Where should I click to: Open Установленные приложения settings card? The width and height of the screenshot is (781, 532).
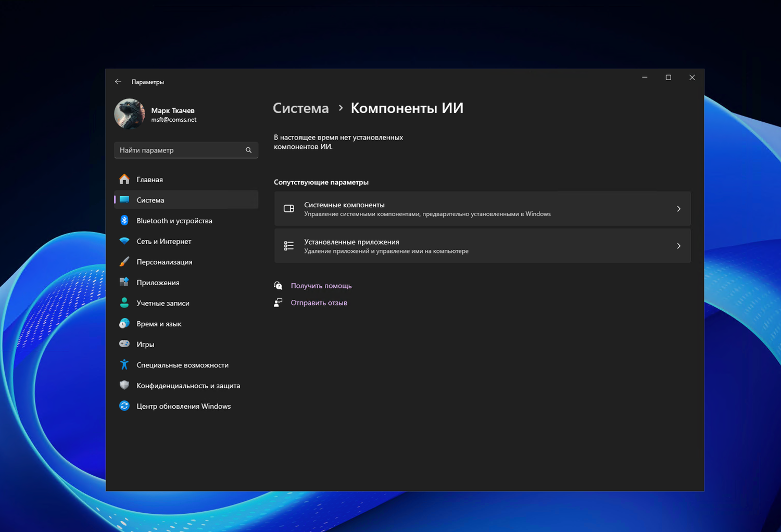pos(483,246)
